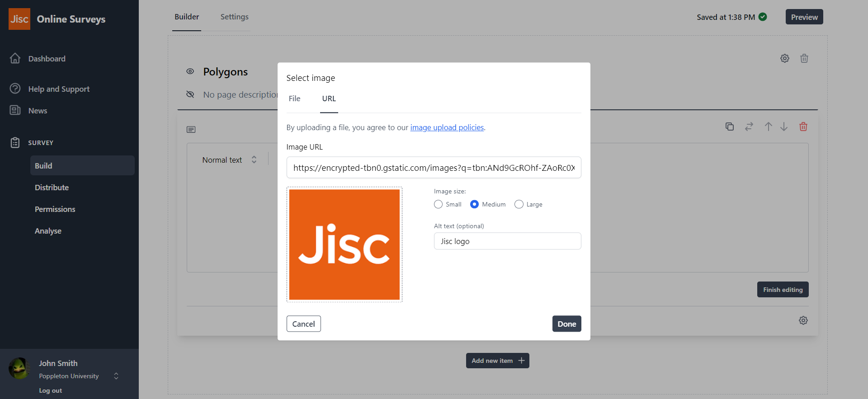This screenshot has height=399, width=868.
Task: Open page settings gear icon near Polygons
Action: click(x=785, y=58)
